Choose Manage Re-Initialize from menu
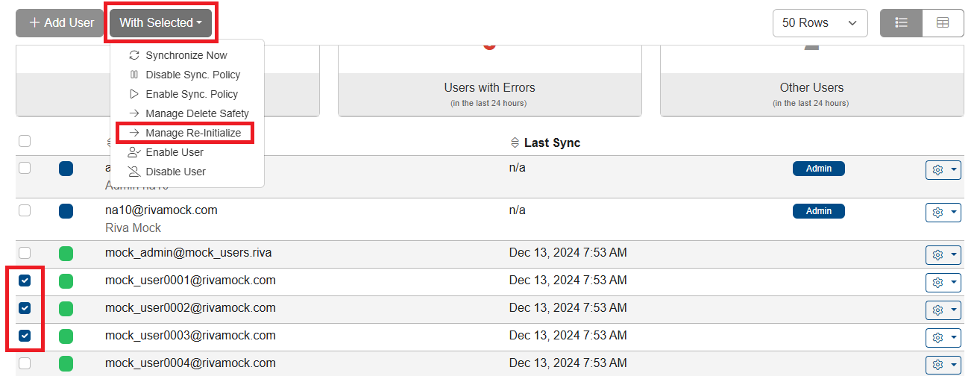 192,133
